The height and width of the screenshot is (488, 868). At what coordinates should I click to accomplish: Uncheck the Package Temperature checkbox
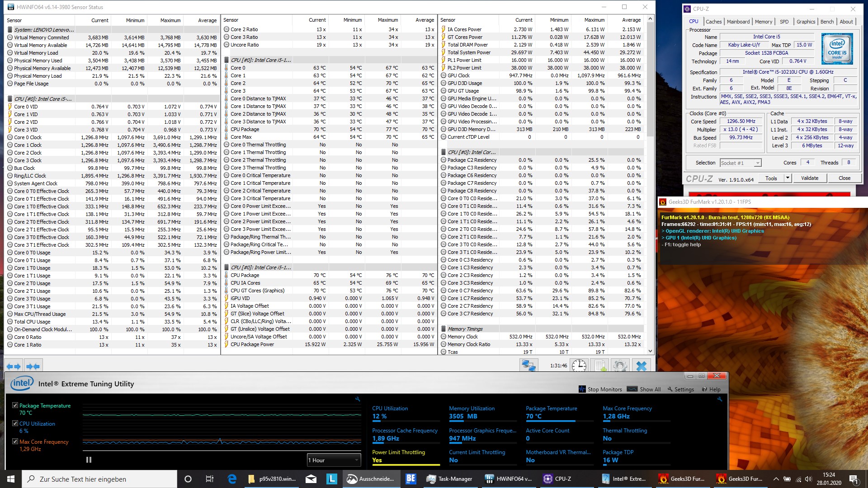(15, 405)
